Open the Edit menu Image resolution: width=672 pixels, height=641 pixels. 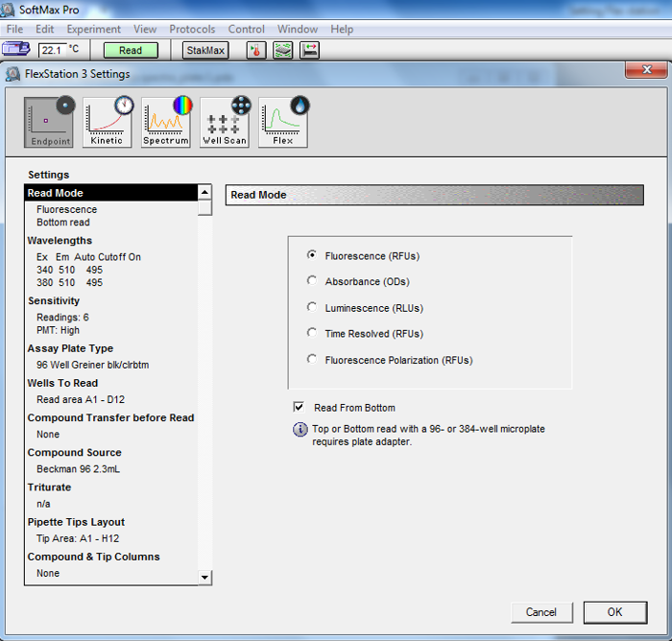click(44, 29)
